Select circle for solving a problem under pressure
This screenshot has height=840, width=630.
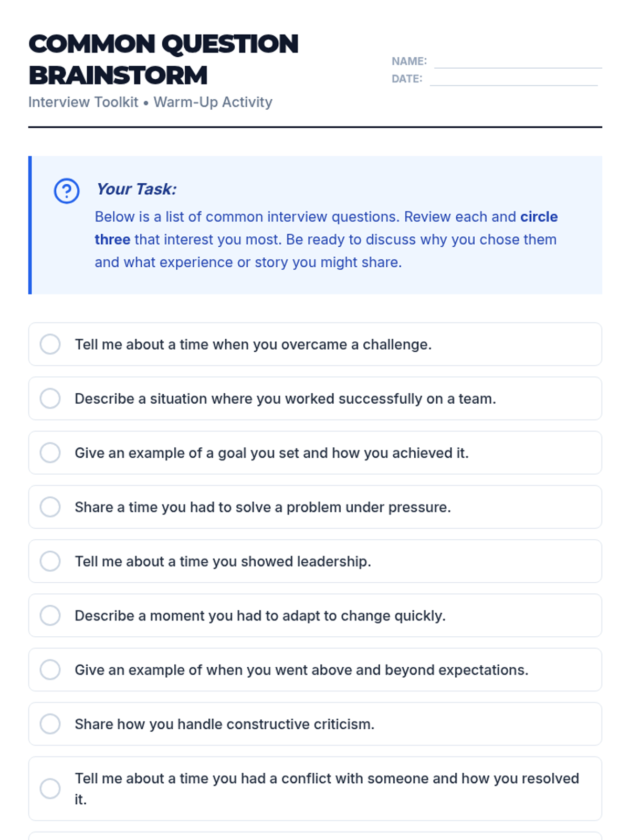click(50, 507)
